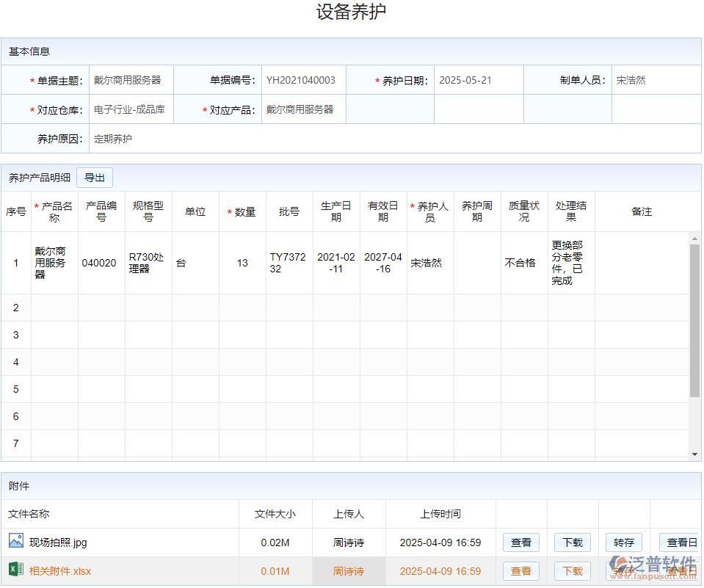Click the image file icon beside 现场拍照.jpg
This screenshot has width=704, height=588.
[15, 542]
